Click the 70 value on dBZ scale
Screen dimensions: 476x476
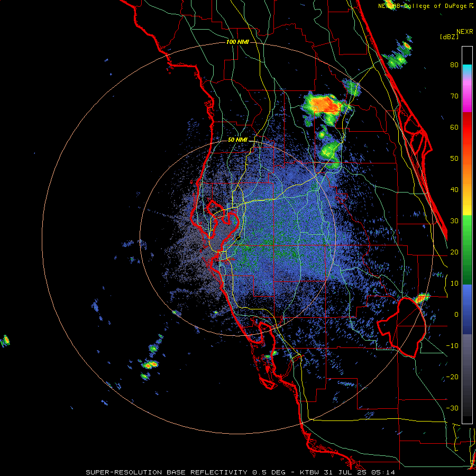[454, 96]
